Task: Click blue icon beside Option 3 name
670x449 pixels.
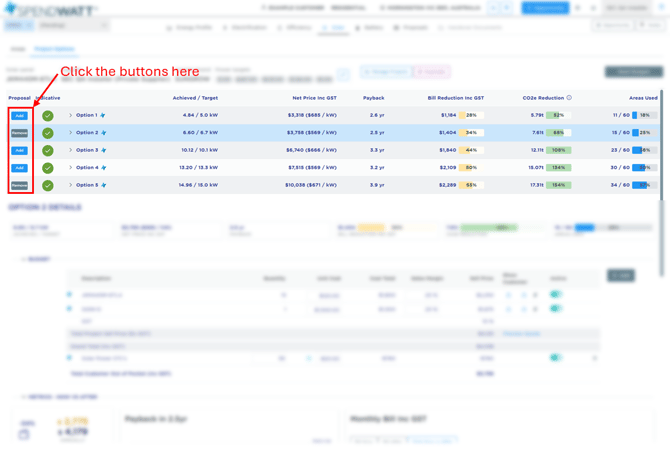Action: click(x=103, y=151)
